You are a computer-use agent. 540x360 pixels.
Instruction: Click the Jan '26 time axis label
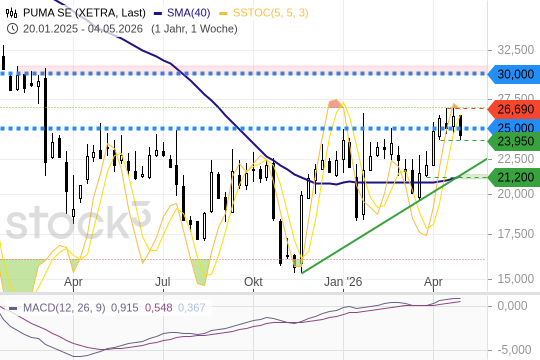pyautogui.click(x=343, y=282)
